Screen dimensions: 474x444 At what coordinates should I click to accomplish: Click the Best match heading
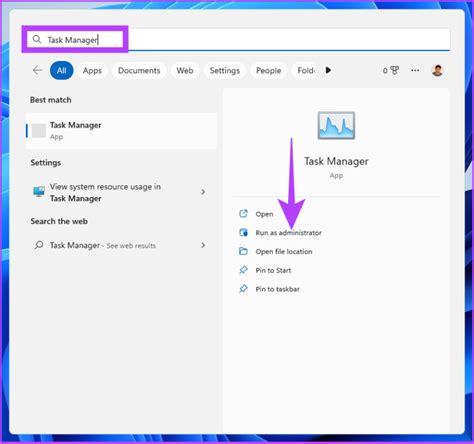pos(51,100)
